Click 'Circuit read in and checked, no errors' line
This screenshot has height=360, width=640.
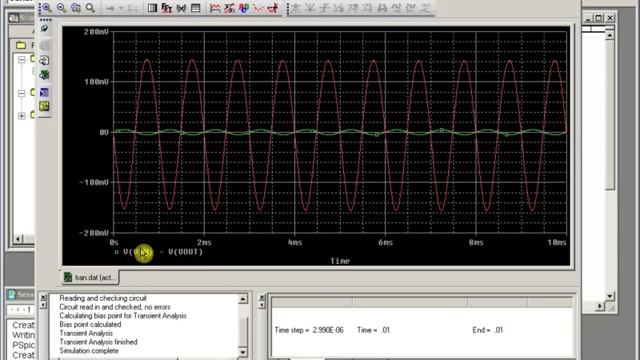pos(115,307)
